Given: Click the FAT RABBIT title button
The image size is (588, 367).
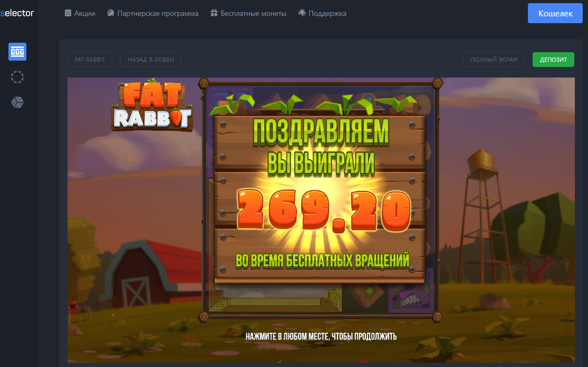Looking at the screenshot, I should (90, 60).
